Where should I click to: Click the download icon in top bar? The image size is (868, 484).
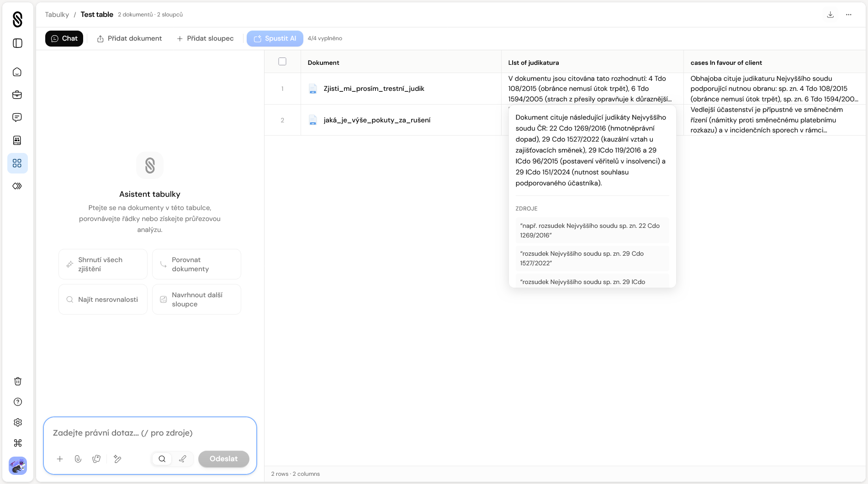[830, 15]
